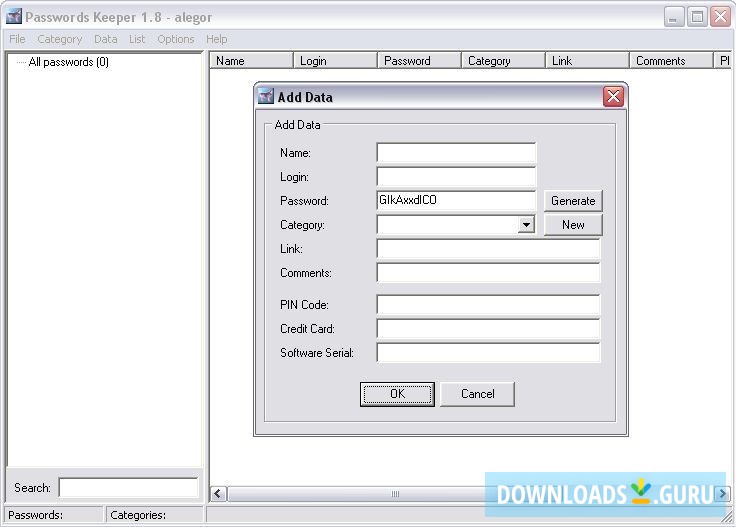The height and width of the screenshot is (527, 736).
Task: Focus the Login input field
Action: point(456,177)
